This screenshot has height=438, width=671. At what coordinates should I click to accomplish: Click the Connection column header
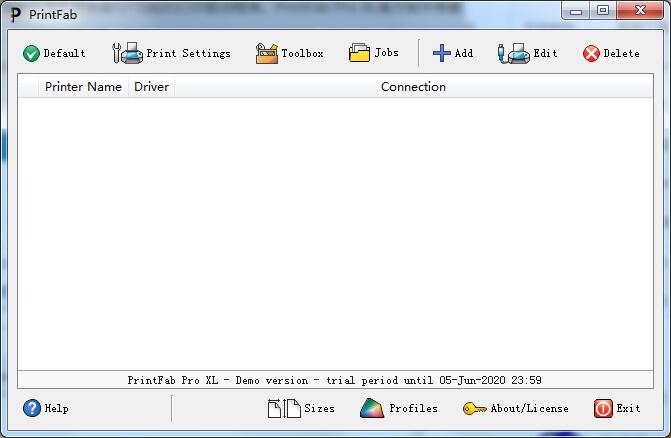[413, 87]
